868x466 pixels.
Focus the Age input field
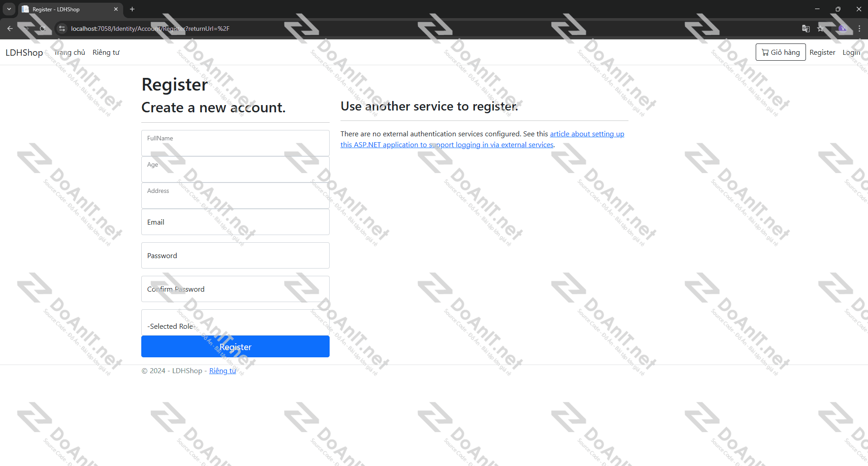click(235, 169)
